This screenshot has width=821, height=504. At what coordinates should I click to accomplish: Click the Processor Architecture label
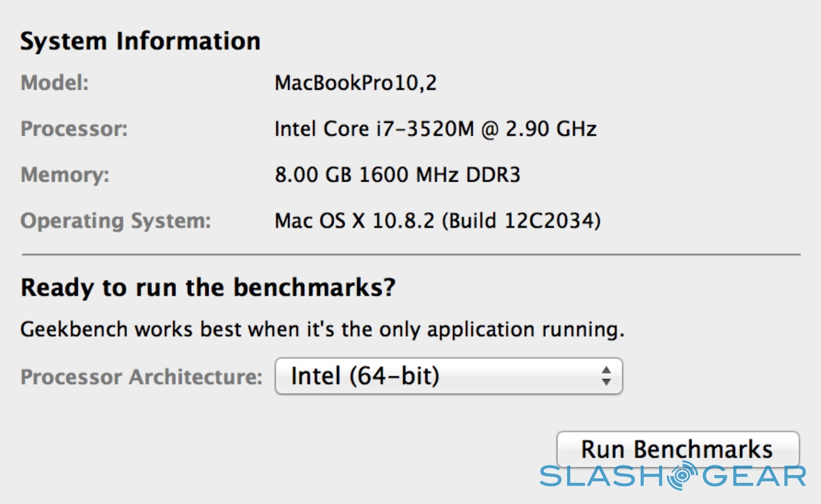(142, 376)
